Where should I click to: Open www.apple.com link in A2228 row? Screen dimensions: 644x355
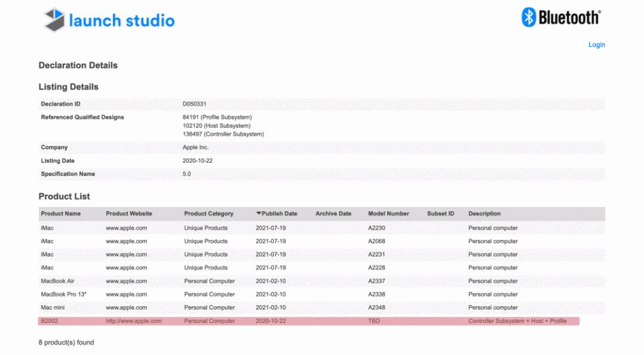pos(126,267)
